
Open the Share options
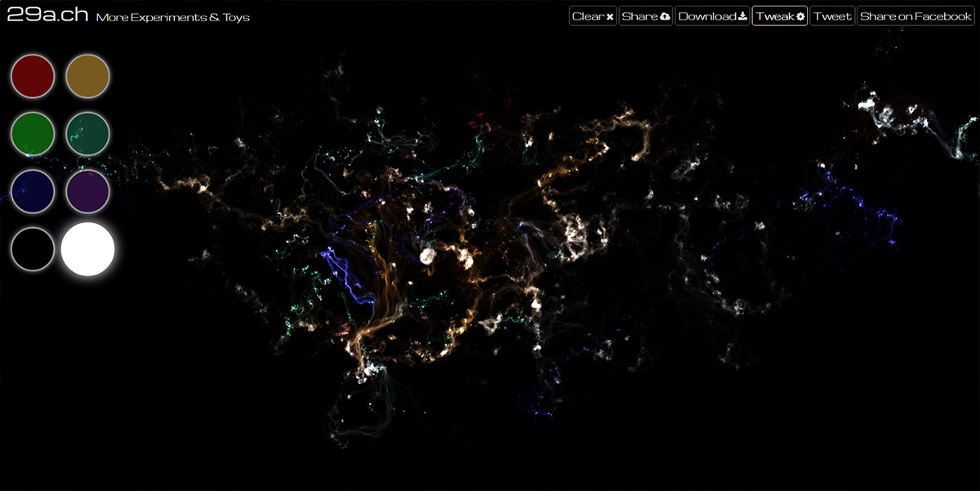coord(646,16)
